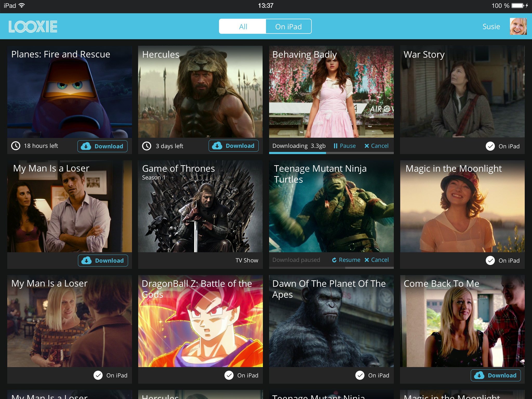The height and width of the screenshot is (399, 532).
Task: Click Behaving Badly download progress bar
Action: [331, 153]
